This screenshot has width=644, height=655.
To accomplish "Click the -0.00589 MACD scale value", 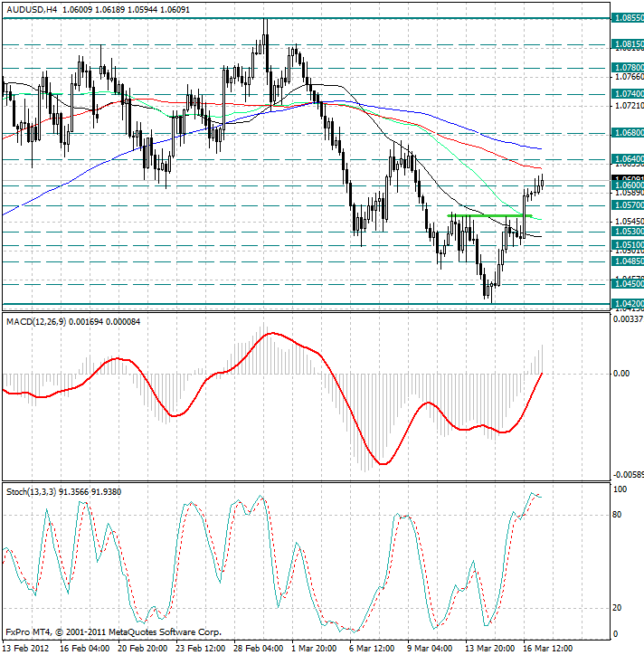I will point(628,475).
